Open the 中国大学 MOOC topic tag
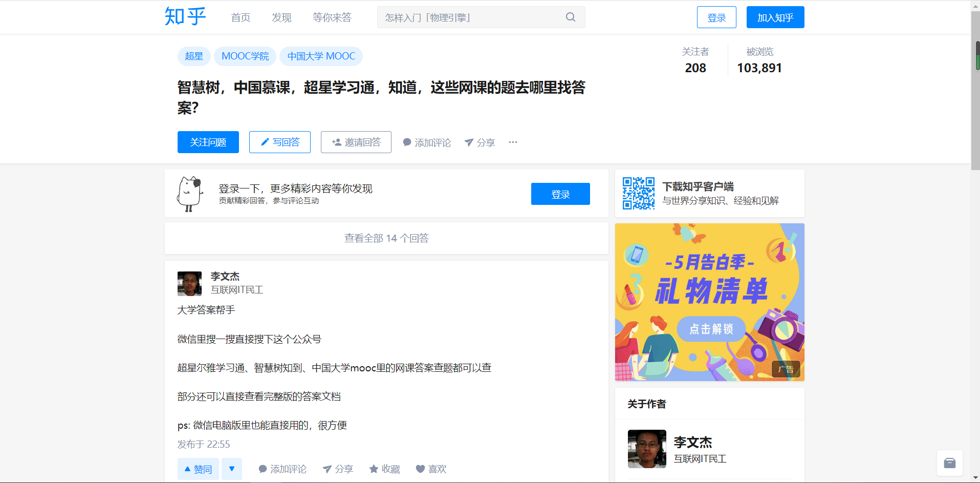The image size is (980, 483). point(321,56)
